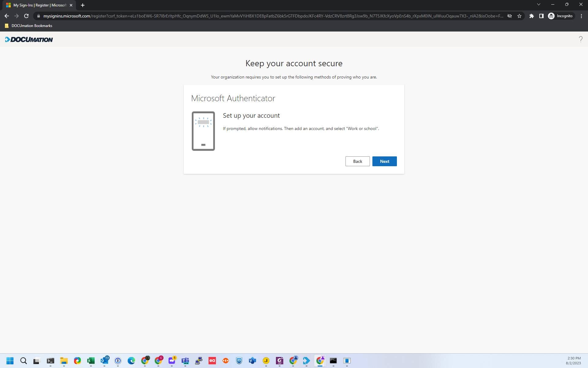Open the Incognito profile menu

point(560,16)
